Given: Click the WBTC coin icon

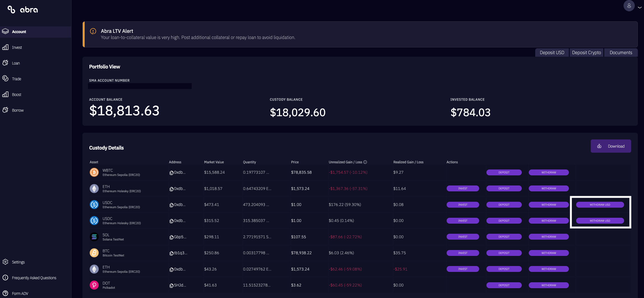Looking at the screenshot, I should [x=94, y=172].
